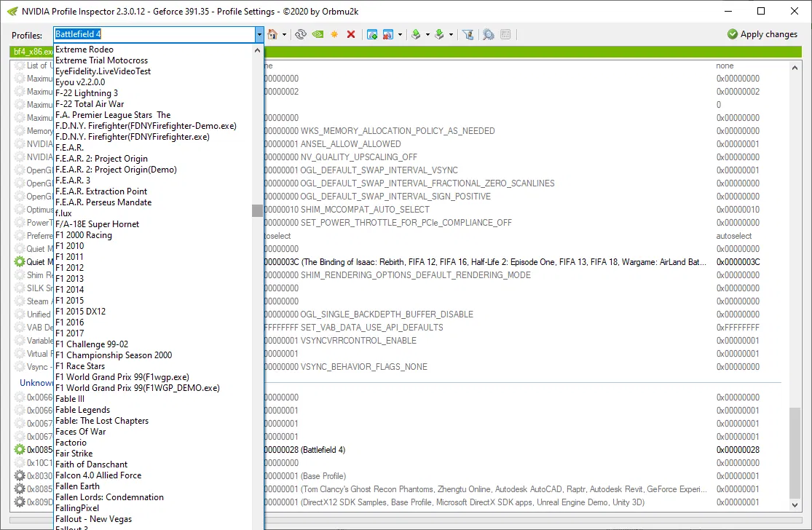Click the gear icon on 0x10C1 row
The width and height of the screenshot is (812, 530).
point(20,463)
